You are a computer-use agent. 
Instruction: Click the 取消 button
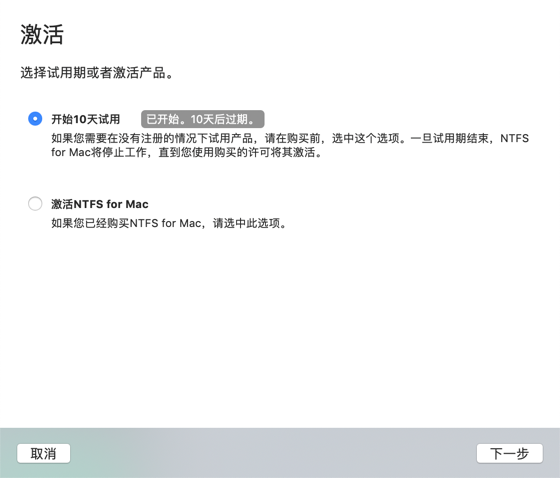[x=44, y=454]
